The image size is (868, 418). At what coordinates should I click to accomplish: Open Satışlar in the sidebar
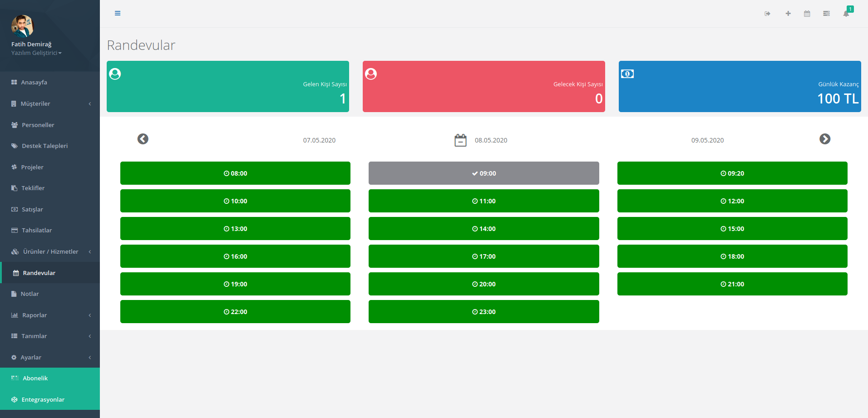coord(50,209)
